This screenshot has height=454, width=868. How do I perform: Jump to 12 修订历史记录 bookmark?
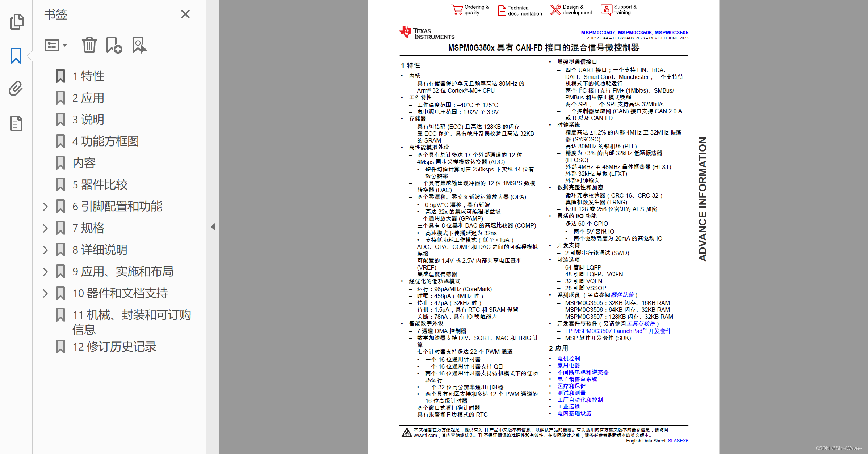coord(114,347)
